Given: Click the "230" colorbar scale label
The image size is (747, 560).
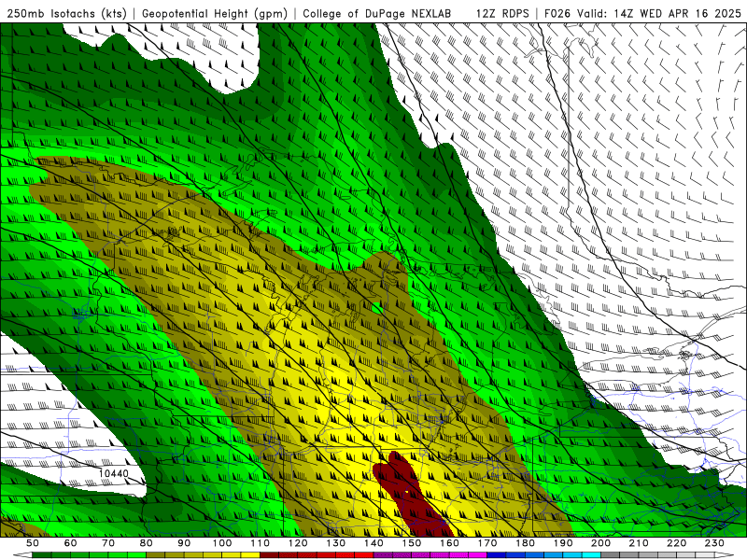Looking at the screenshot, I should (x=714, y=543).
